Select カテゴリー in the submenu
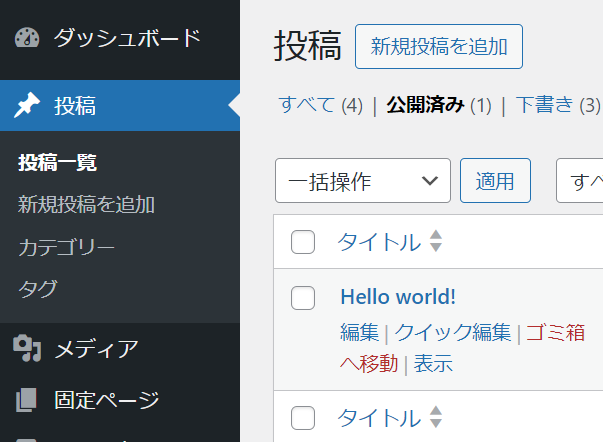This screenshot has height=442, width=603. 66,247
